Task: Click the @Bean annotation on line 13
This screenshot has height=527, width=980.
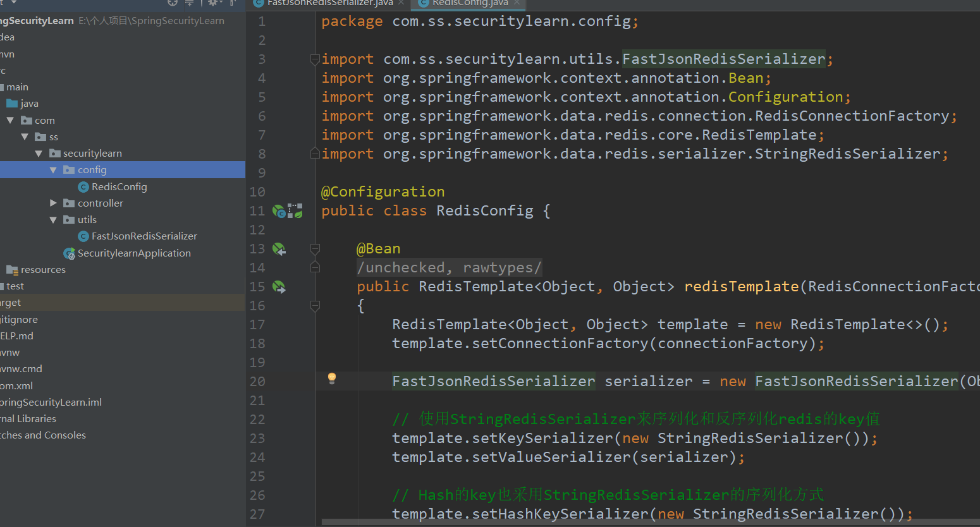Action: click(x=378, y=249)
